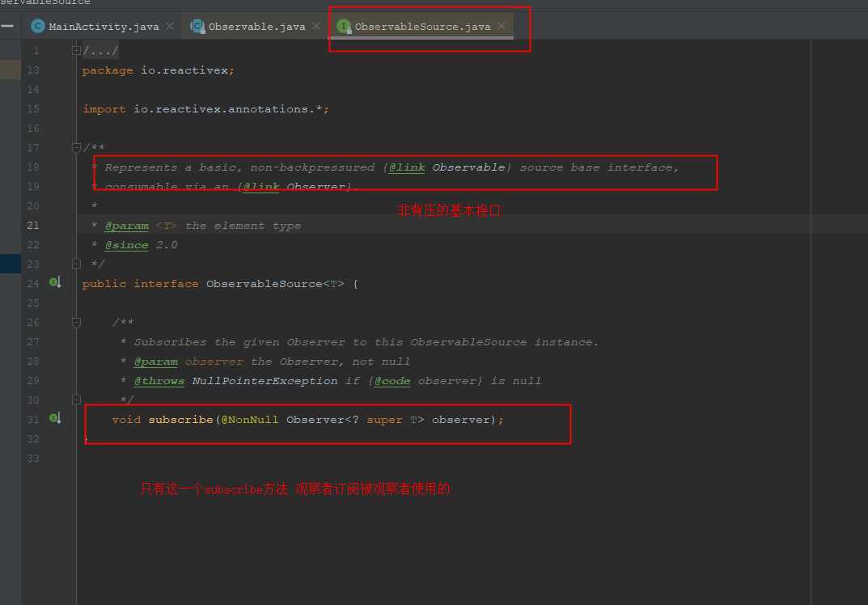This screenshot has height=605, width=868.
Task: Click line number 13 in the gutter
Action: (x=33, y=70)
